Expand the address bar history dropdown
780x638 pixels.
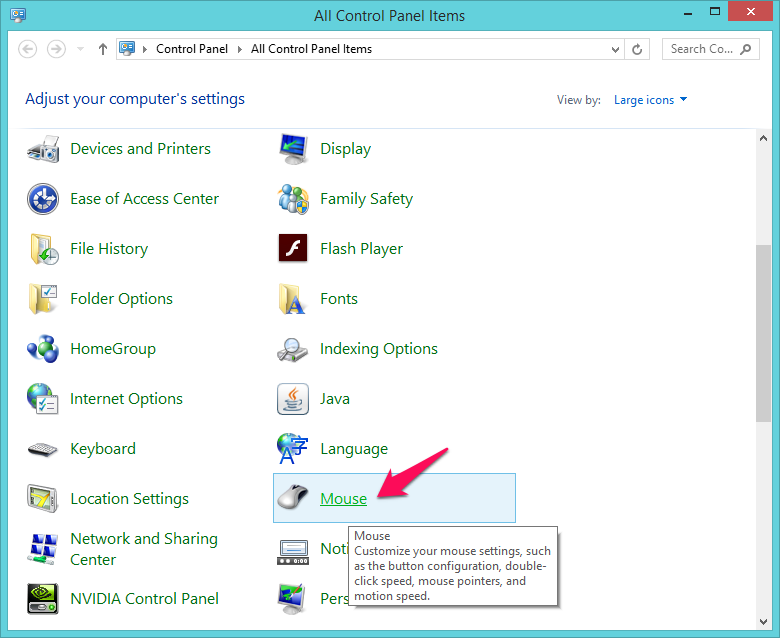click(615, 49)
